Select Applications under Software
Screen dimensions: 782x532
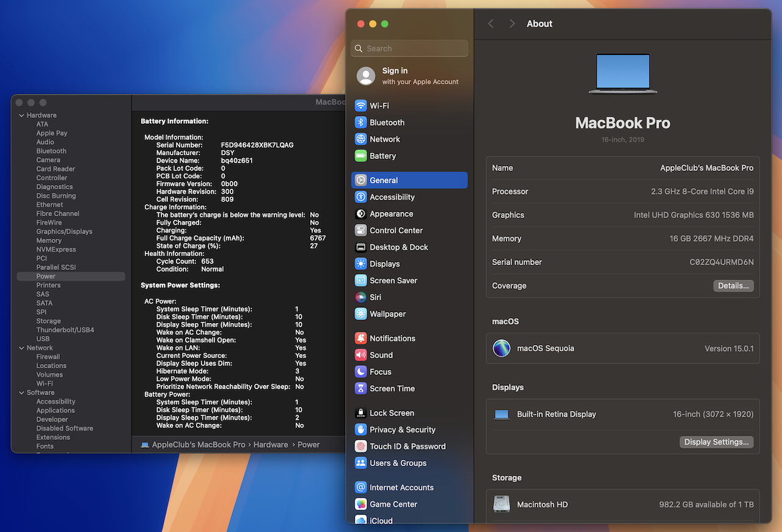(56, 410)
